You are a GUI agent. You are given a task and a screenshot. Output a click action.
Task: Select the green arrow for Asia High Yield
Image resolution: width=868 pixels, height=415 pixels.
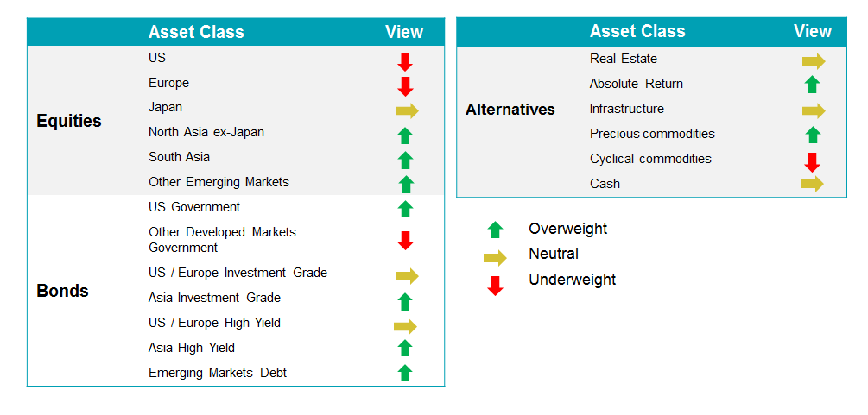coord(405,348)
